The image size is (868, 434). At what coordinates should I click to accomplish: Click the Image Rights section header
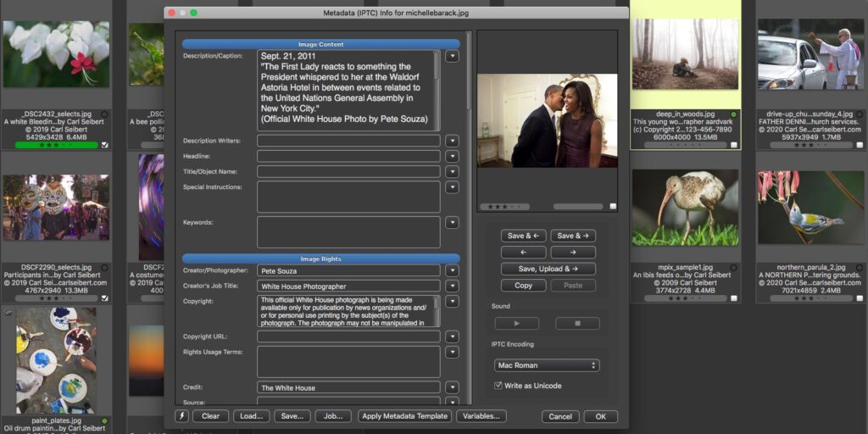(321, 259)
